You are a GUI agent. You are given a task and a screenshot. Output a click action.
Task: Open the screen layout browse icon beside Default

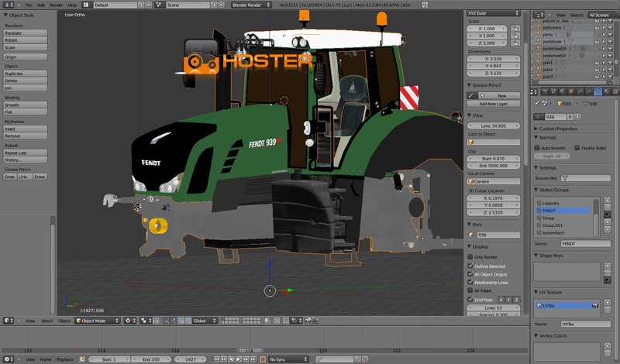[x=86, y=5]
